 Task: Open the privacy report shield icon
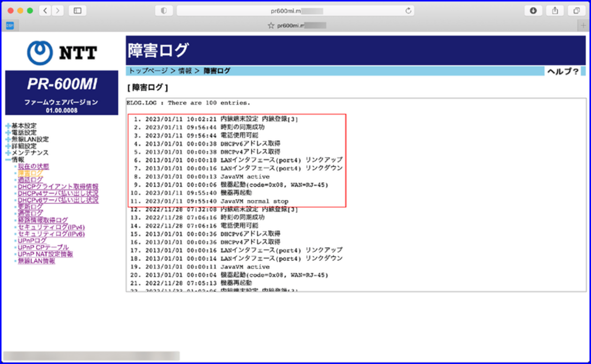(x=164, y=11)
